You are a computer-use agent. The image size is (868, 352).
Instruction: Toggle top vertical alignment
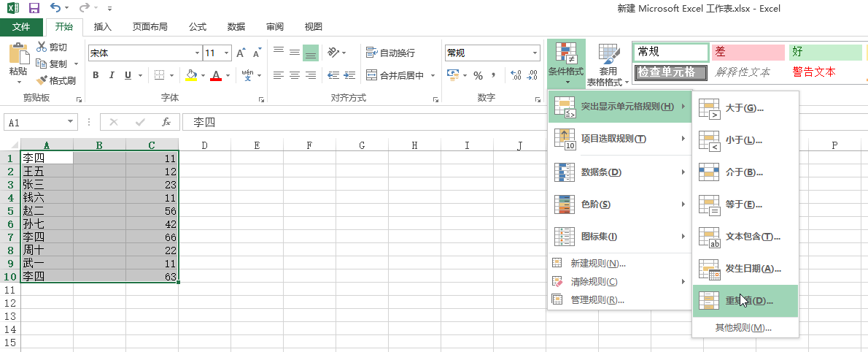(279, 53)
